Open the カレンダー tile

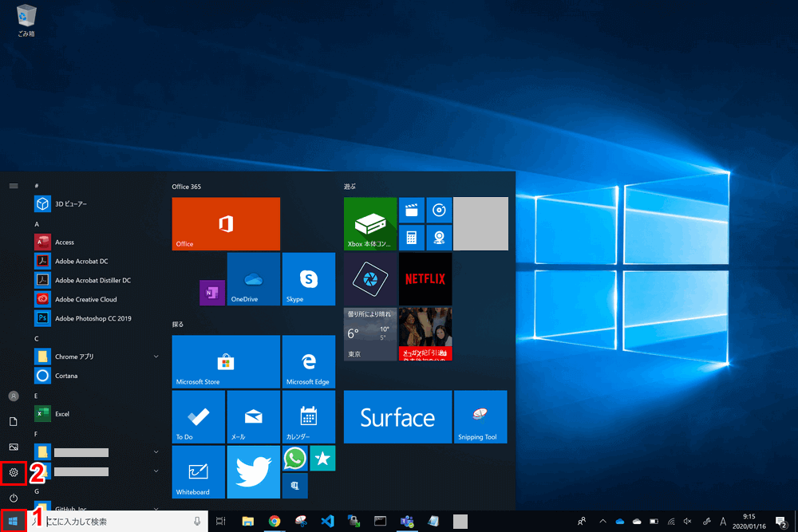[308, 417]
